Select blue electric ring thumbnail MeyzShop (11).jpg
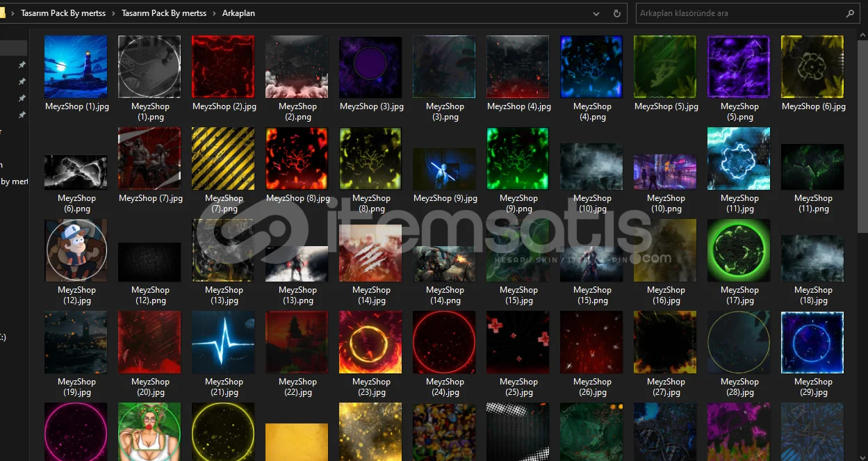868x461 pixels. click(739, 159)
